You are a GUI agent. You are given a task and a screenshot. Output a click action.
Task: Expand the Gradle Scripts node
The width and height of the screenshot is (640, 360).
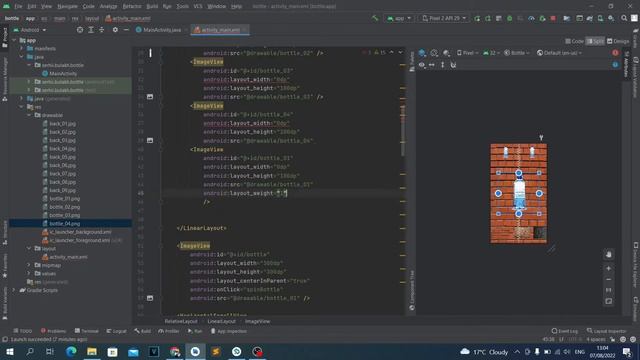[14, 290]
